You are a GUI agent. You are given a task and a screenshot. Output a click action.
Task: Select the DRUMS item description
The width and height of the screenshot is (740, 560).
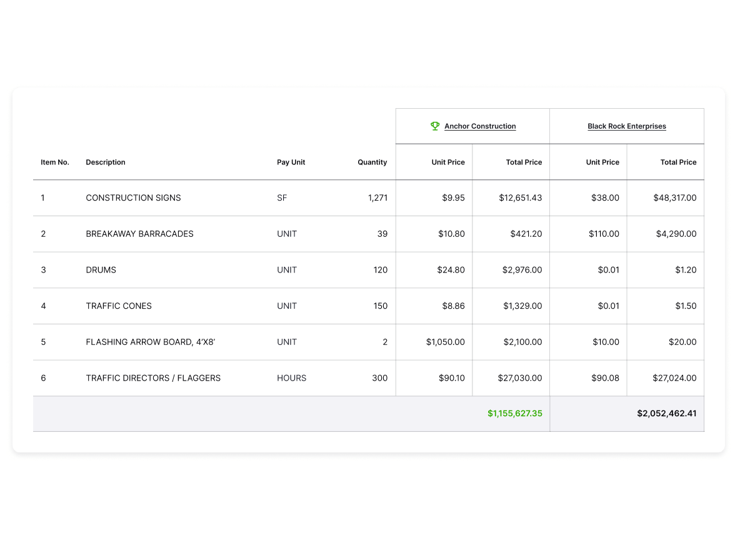point(101,270)
